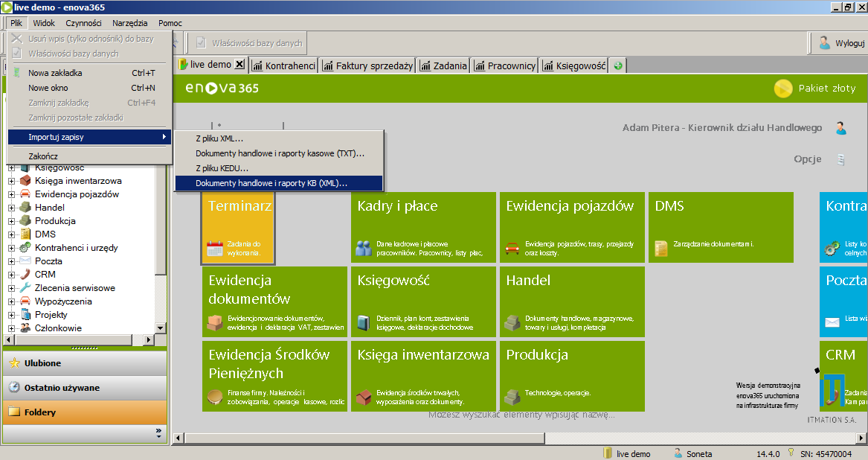Viewport: 868px width, 460px height.
Task: Select Dokumenty handlowe i raporty KB (XML)
Action: point(271,183)
